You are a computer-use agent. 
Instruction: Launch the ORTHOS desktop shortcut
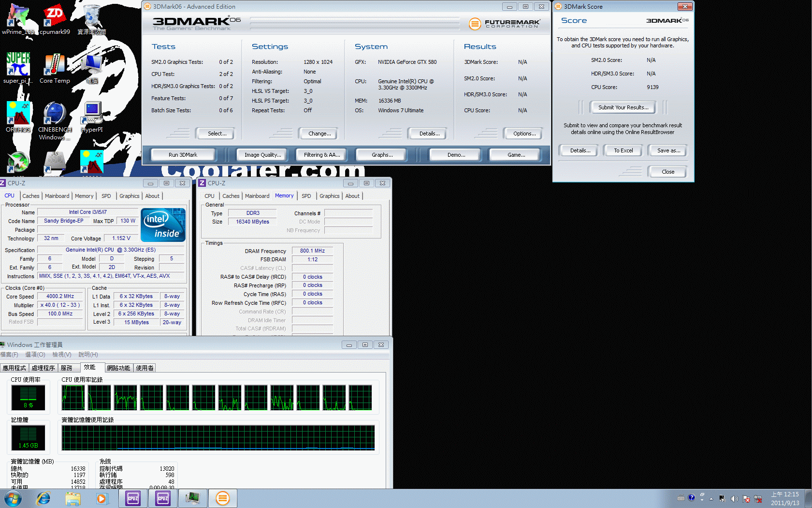pos(18,117)
